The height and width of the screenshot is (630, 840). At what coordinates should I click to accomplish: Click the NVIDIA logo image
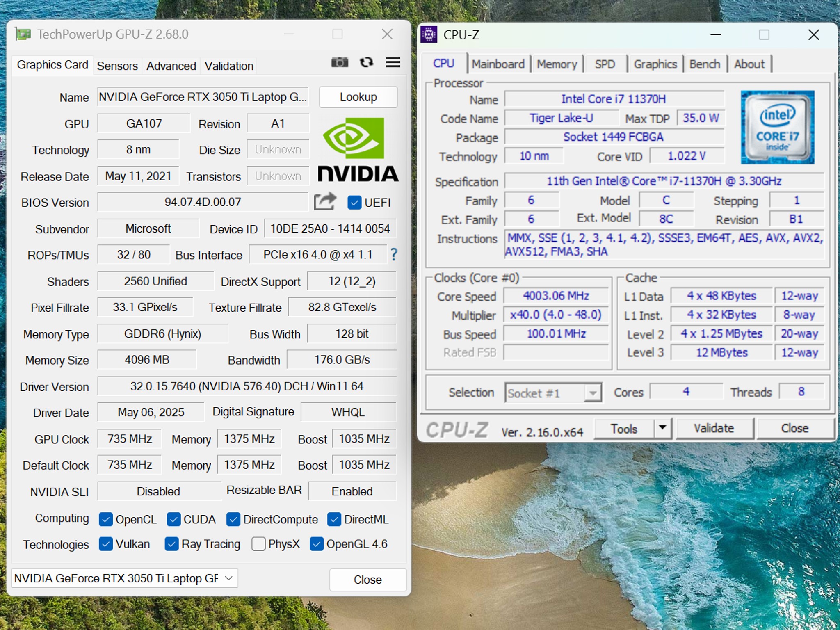pos(358,150)
